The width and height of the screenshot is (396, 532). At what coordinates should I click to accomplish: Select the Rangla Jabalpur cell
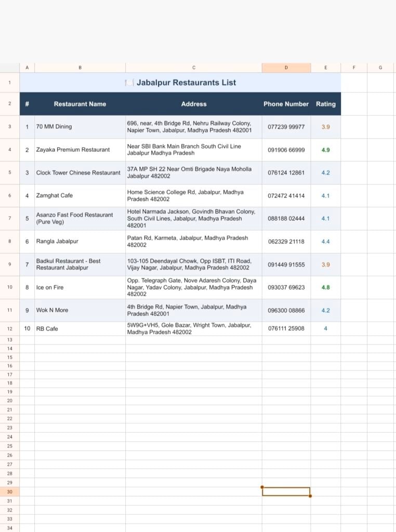(80, 241)
